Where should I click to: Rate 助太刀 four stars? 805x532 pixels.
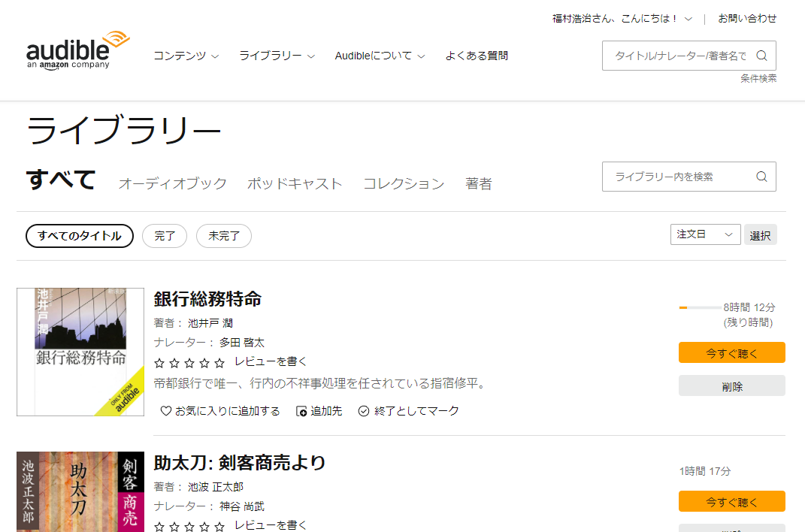(204, 527)
